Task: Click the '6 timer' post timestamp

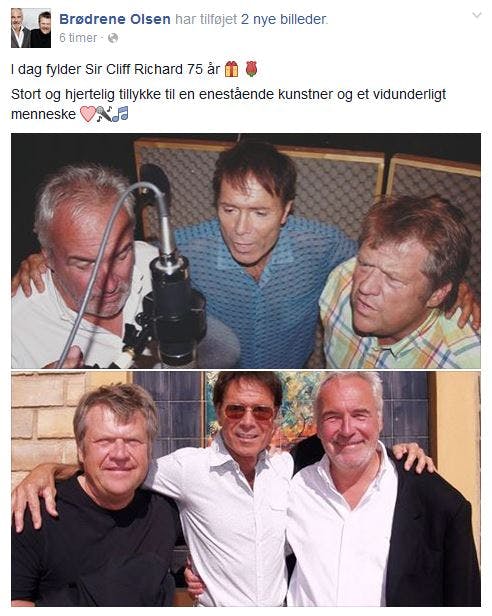Action: pos(78,38)
